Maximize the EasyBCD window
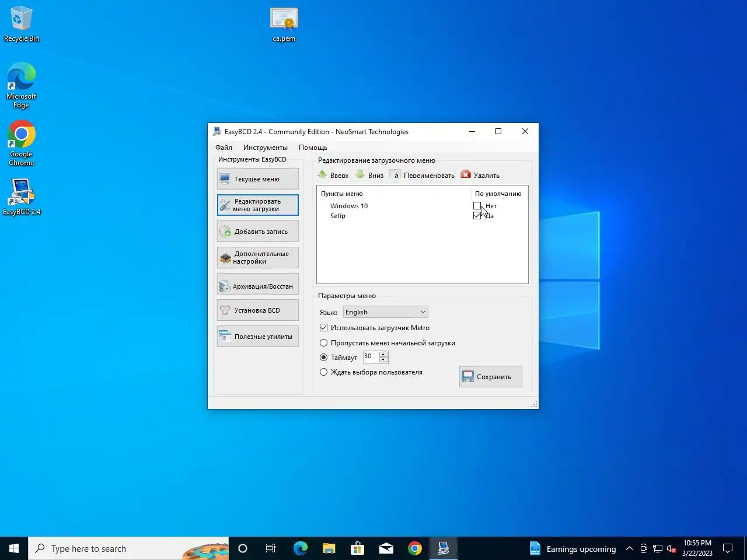747x560 pixels. point(498,131)
